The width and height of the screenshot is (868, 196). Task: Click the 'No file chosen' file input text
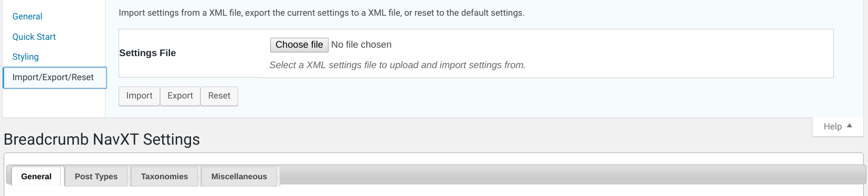pos(361,45)
